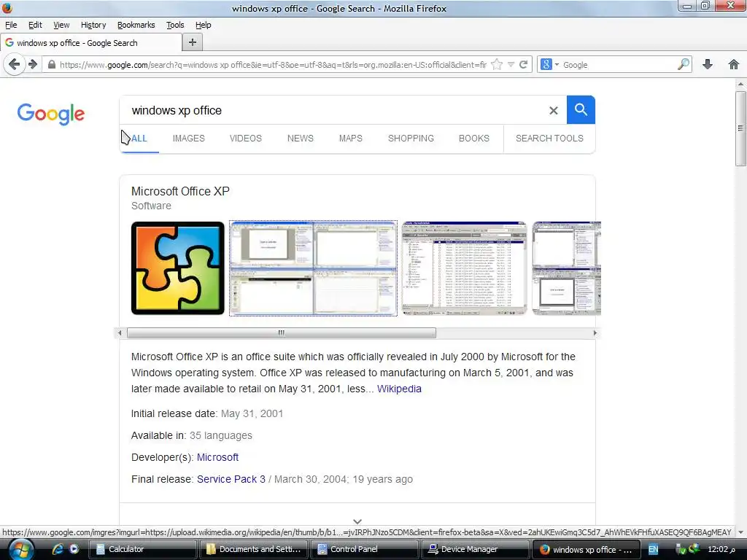This screenshot has height=560, width=747.
Task: Select the ALL results tab
Action: [x=139, y=139]
